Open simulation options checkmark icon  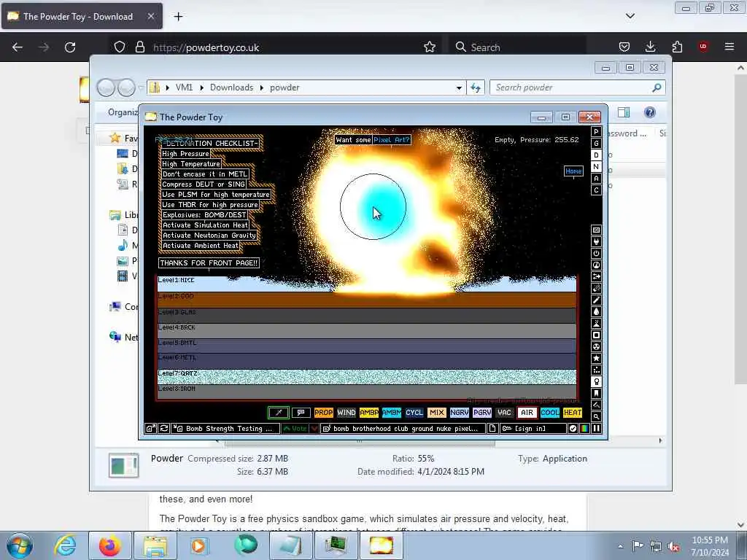point(573,429)
